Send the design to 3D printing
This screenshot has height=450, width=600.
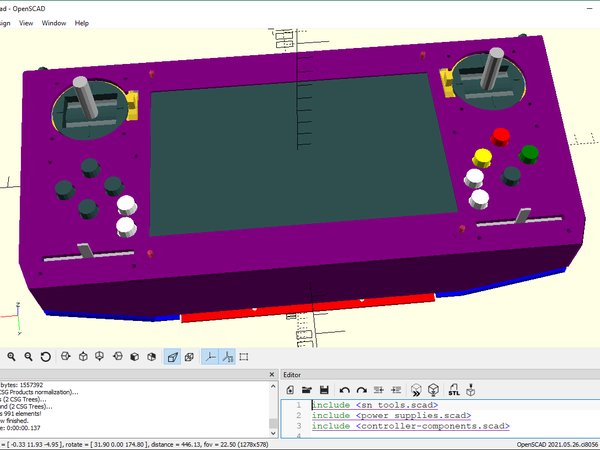click(471, 389)
